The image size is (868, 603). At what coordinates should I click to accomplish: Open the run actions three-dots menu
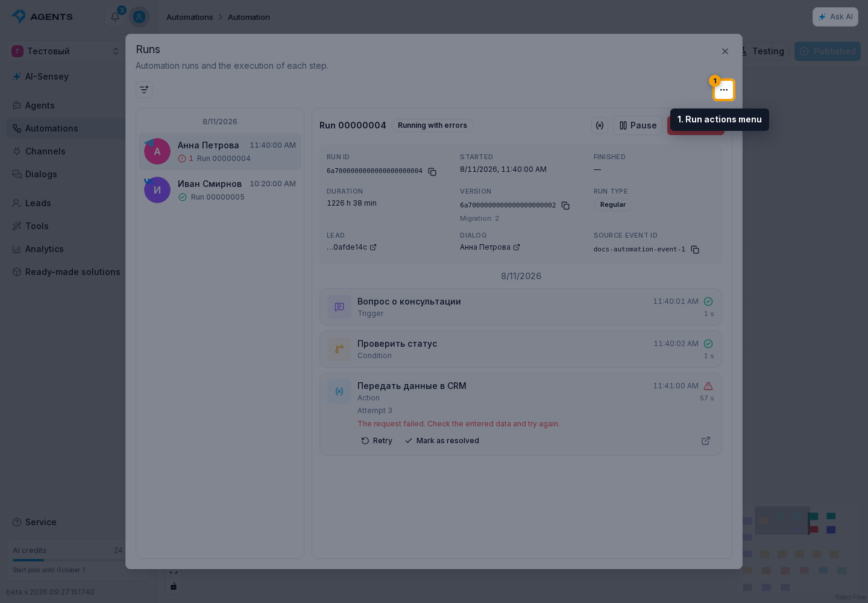(724, 90)
